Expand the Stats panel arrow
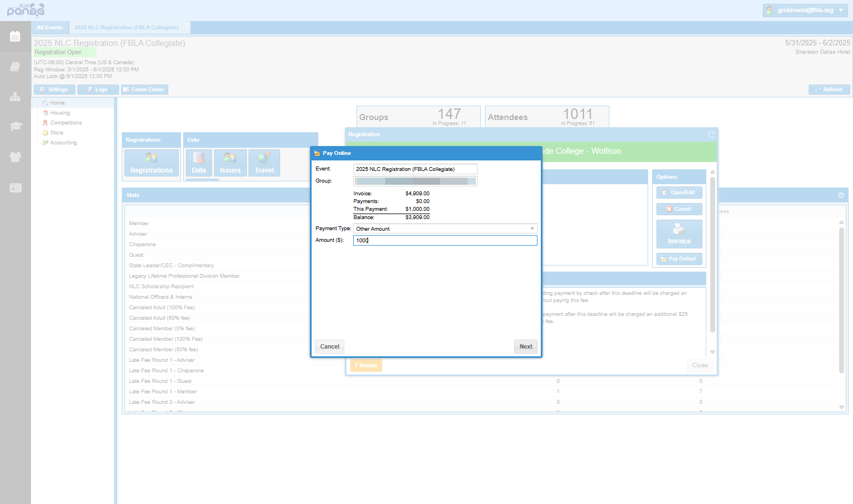853x504 pixels. (x=841, y=195)
